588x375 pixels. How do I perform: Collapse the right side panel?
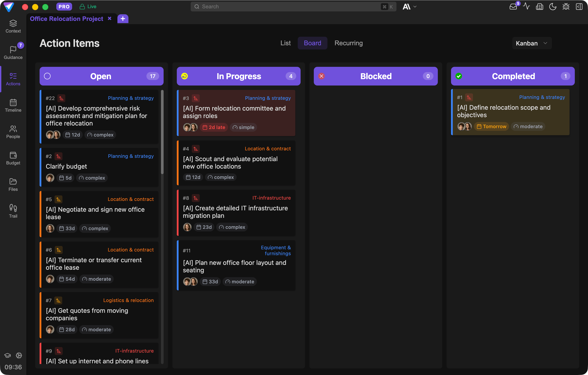(x=579, y=7)
